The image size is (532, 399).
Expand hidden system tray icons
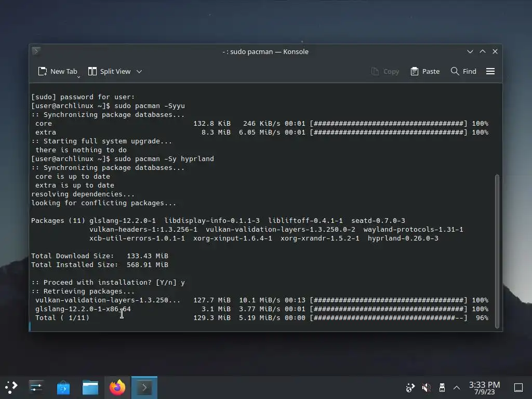[x=457, y=387]
